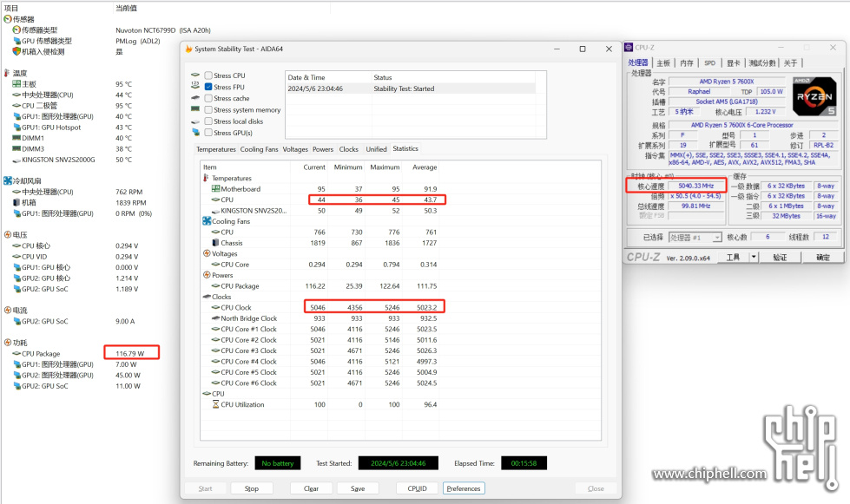The height and width of the screenshot is (504, 850).
Task: Click the DIMM1 memory icon
Action: 16,138
